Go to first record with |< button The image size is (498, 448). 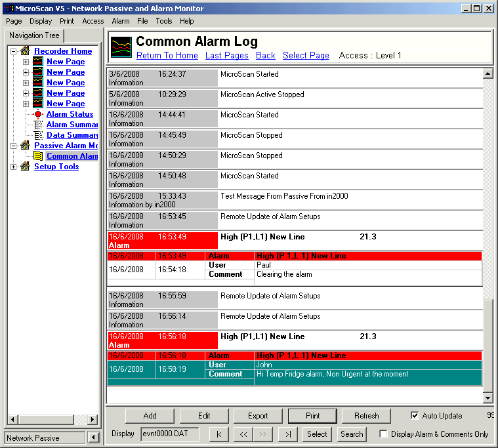click(219, 434)
